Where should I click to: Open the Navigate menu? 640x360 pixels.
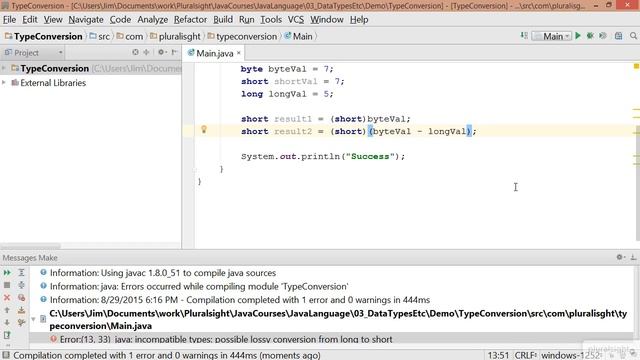pyautogui.click(x=86, y=20)
